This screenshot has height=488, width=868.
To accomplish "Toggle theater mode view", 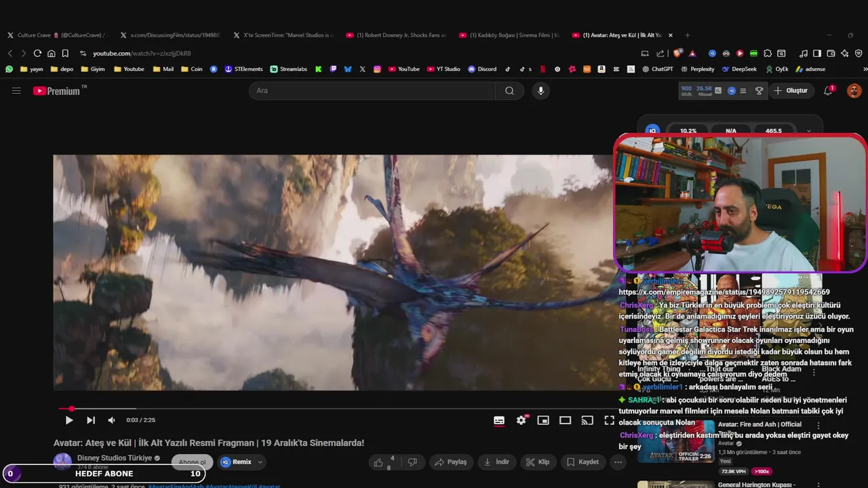I will coord(565,420).
